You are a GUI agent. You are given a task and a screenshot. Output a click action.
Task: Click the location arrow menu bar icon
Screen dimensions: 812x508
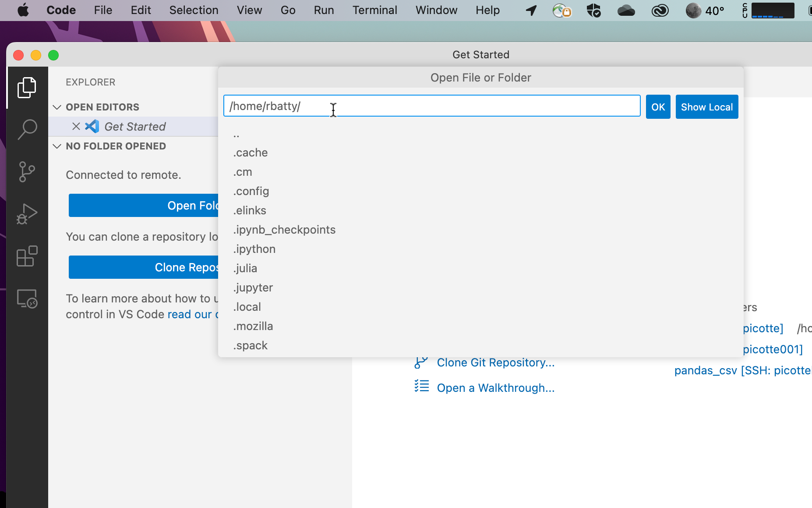coord(531,10)
